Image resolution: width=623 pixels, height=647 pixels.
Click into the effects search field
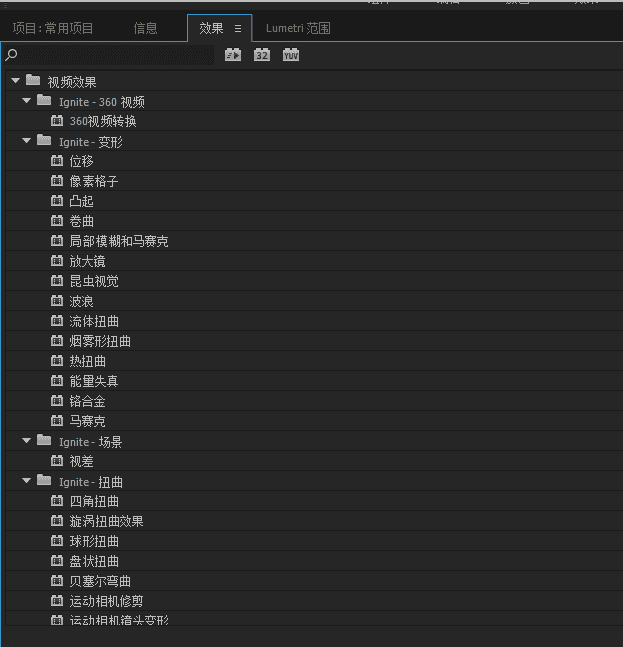115,55
